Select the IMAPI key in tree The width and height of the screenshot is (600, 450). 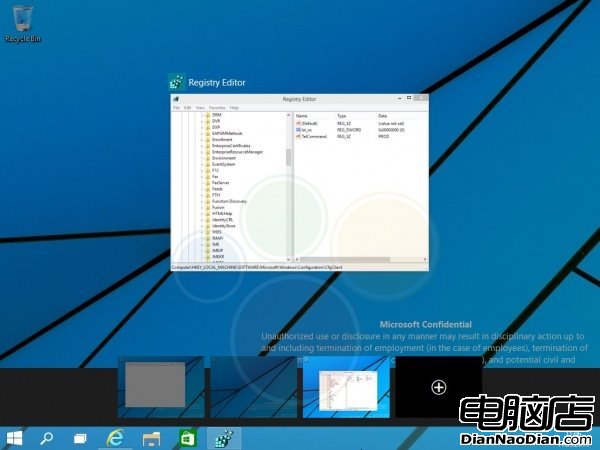217,238
